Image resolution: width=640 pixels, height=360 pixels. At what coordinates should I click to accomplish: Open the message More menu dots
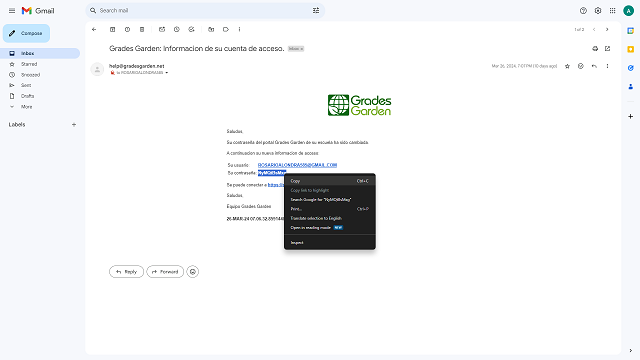pos(607,66)
